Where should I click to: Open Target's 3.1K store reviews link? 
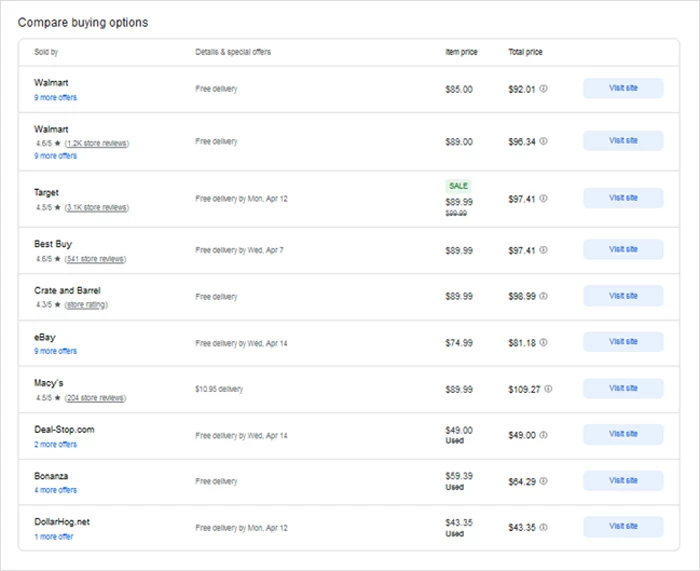(97, 208)
